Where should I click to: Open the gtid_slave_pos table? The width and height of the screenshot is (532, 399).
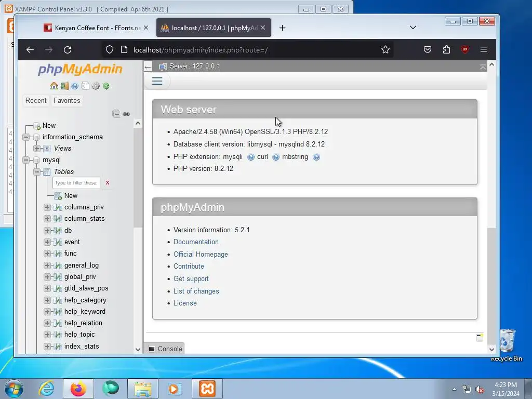click(x=86, y=288)
